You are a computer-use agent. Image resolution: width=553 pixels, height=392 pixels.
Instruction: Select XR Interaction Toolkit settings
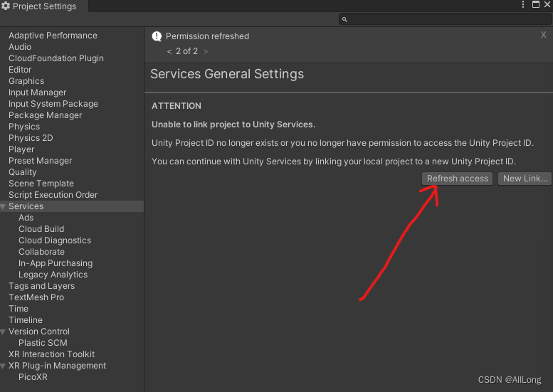[x=51, y=354]
